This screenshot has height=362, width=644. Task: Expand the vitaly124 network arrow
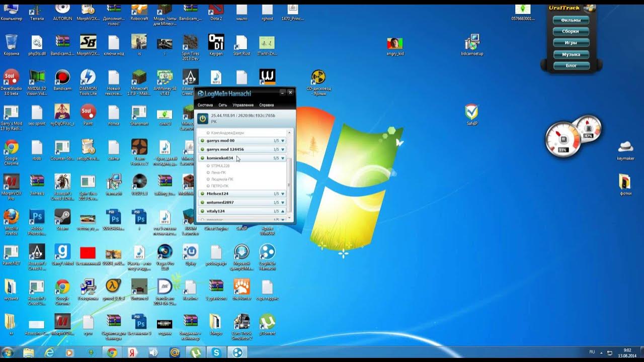[283, 211]
